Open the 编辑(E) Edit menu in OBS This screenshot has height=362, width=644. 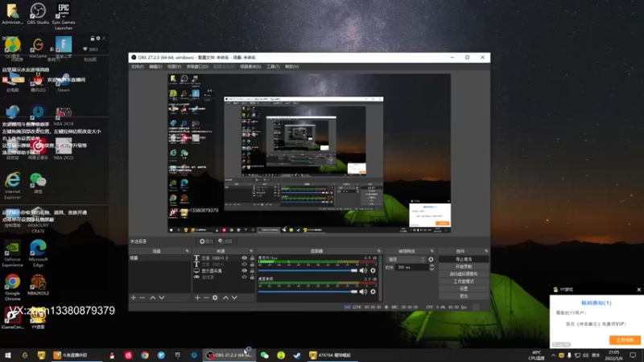click(x=155, y=67)
